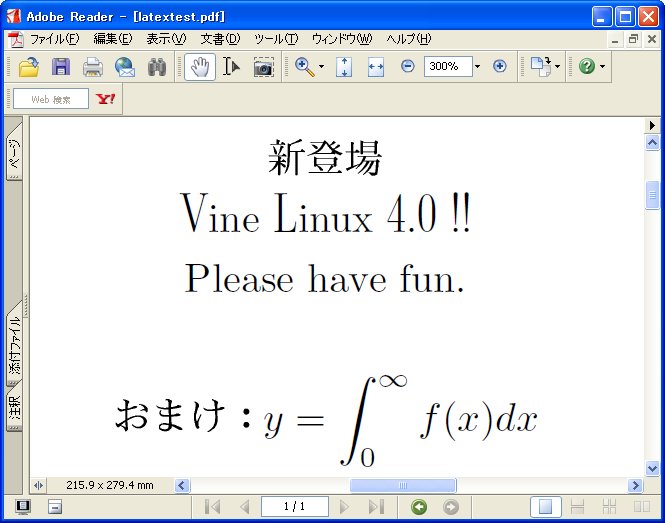Show the 添付ファイル tab
The height and width of the screenshot is (523, 665).
(x=14, y=344)
